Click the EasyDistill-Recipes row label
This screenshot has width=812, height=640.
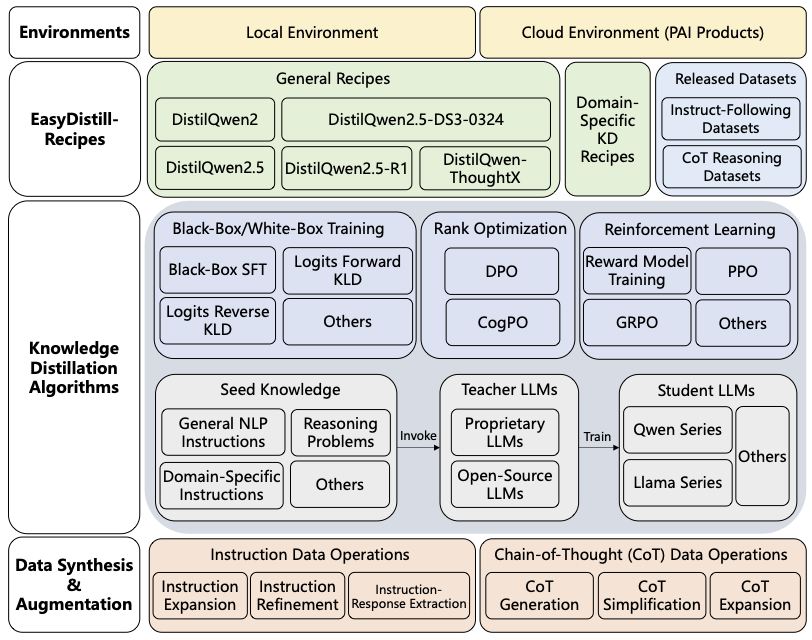tap(75, 129)
